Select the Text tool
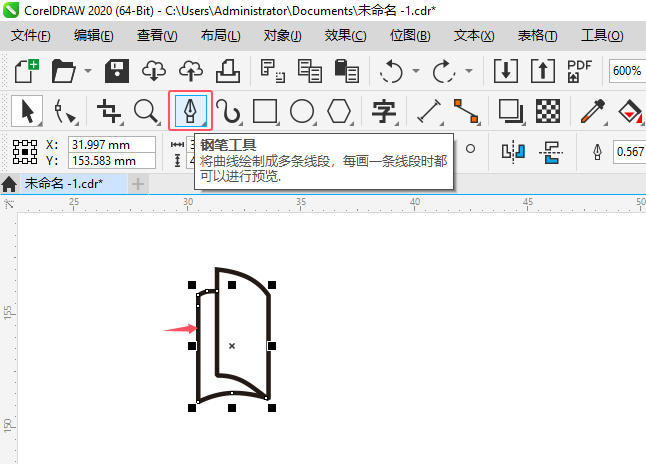This screenshot has width=646, height=464. point(384,111)
